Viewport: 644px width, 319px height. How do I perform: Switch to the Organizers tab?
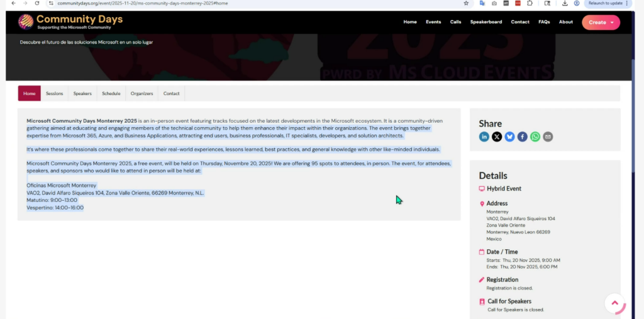point(142,93)
